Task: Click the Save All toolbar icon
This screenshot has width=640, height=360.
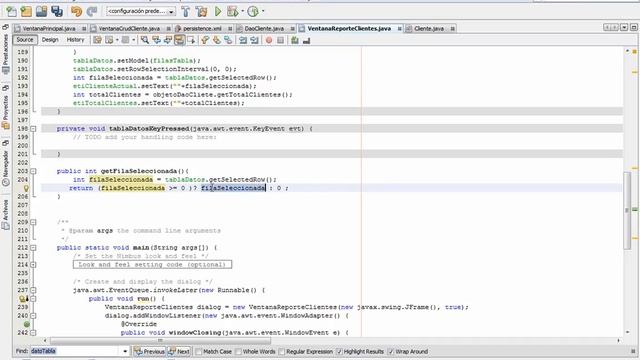Action: [x=57, y=11]
